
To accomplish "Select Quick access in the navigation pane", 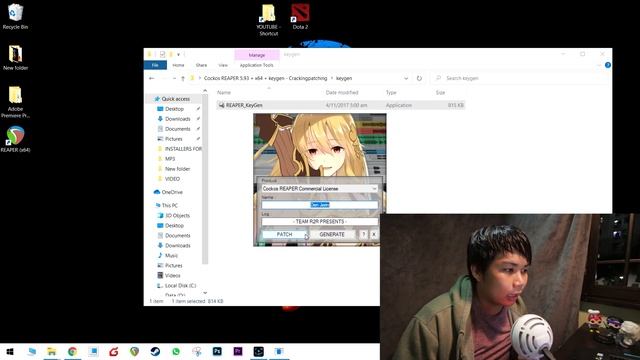I will 176,99.
